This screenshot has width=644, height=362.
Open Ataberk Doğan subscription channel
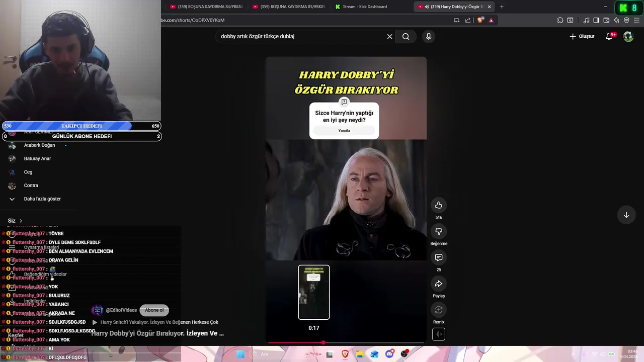click(x=39, y=145)
